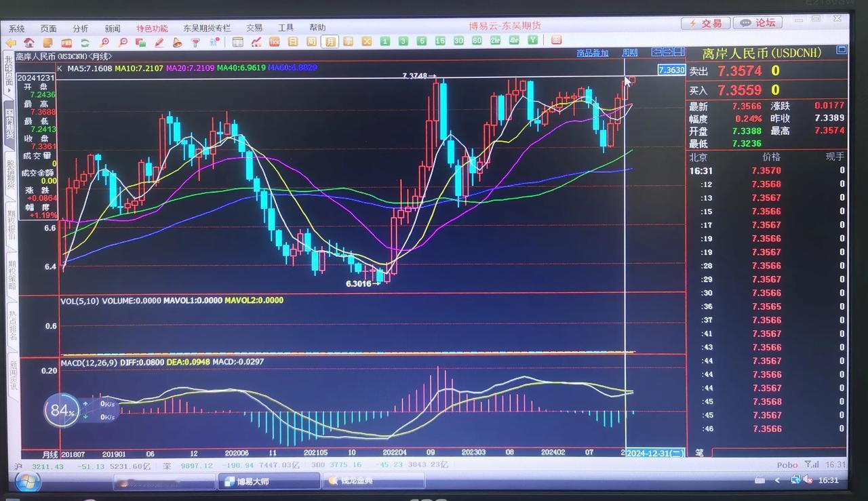Open the Windows Start button
Image resolution: width=868 pixels, height=501 pixels.
(28, 482)
